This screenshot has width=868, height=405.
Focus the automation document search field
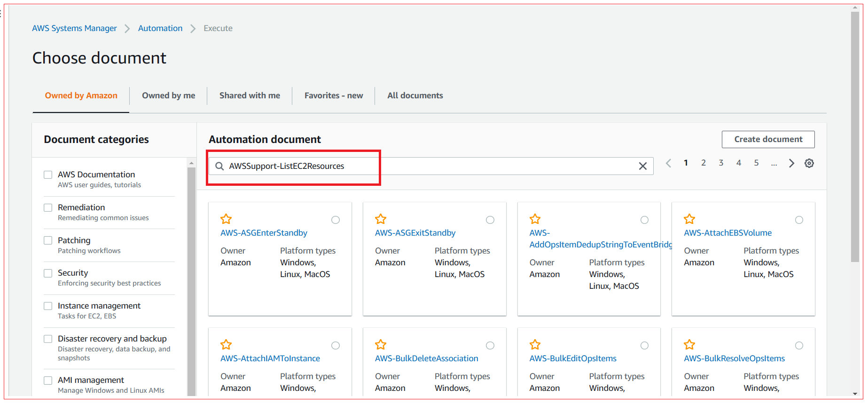pyautogui.click(x=431, y=166)
